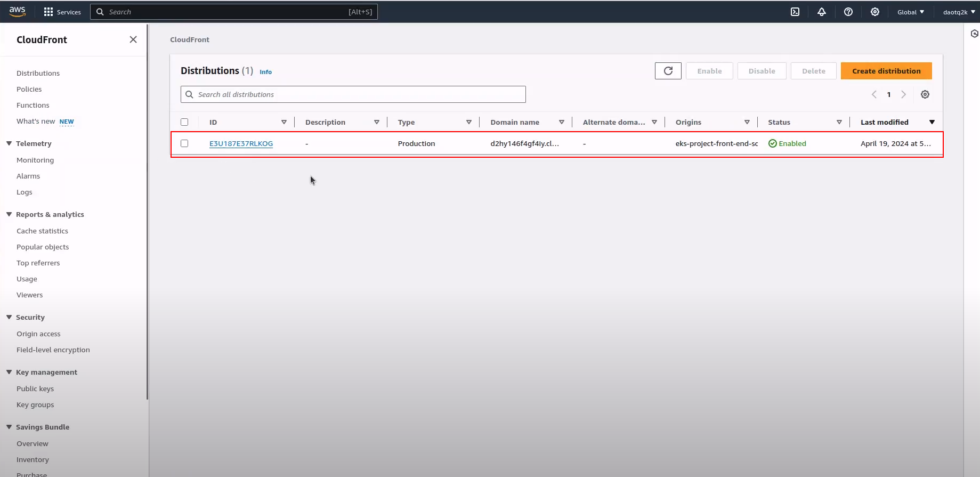Open the daotq2k account menu

click(x=959, y=12)
